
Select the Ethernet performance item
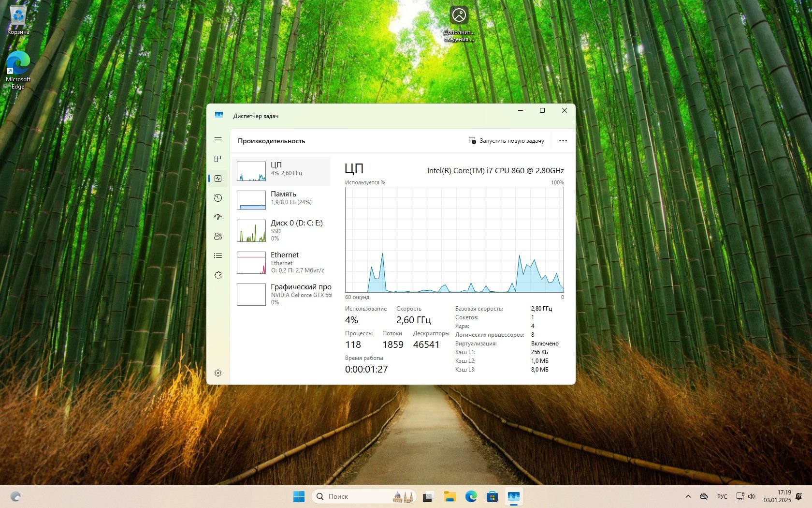[281, 263]
